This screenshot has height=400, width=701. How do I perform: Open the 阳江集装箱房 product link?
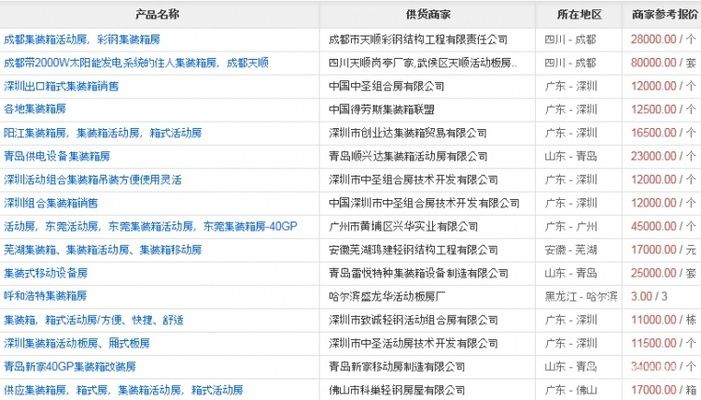tap(103, 133)
